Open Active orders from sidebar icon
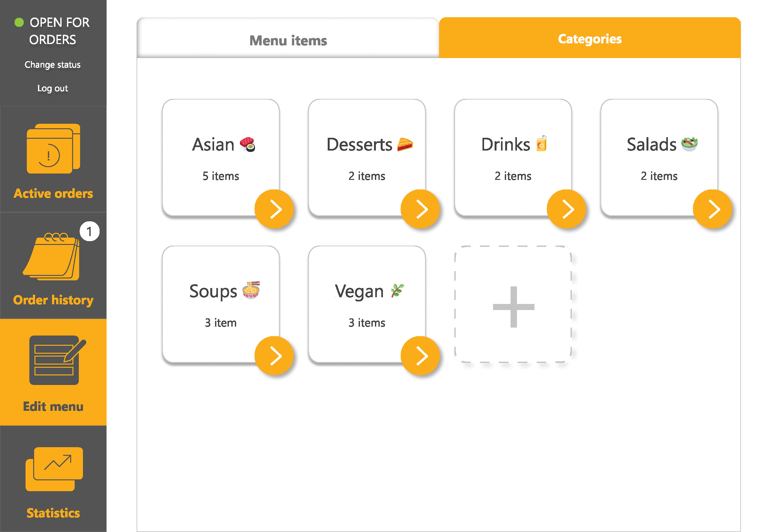The height and width of the screenshot is (532, 762). coord(53,149)
